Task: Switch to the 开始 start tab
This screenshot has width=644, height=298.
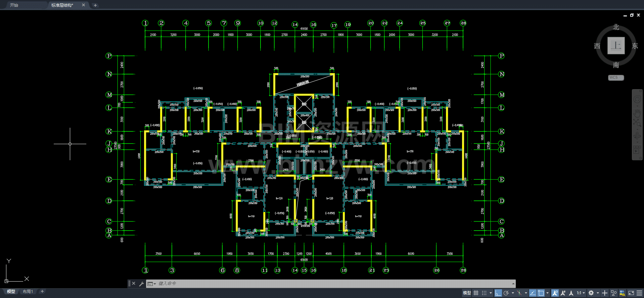Action: 14,5
